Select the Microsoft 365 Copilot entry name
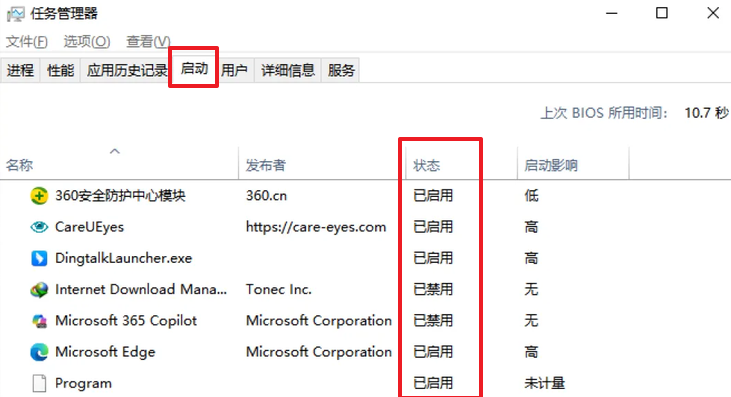This screenshot has height=397, width=731. [x=126, y=321]
